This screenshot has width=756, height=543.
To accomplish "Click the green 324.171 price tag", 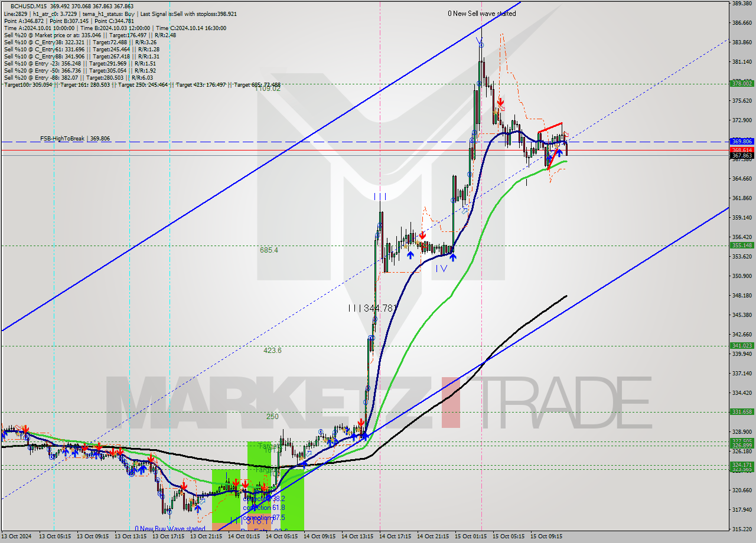I will click(x=742, y=465).
